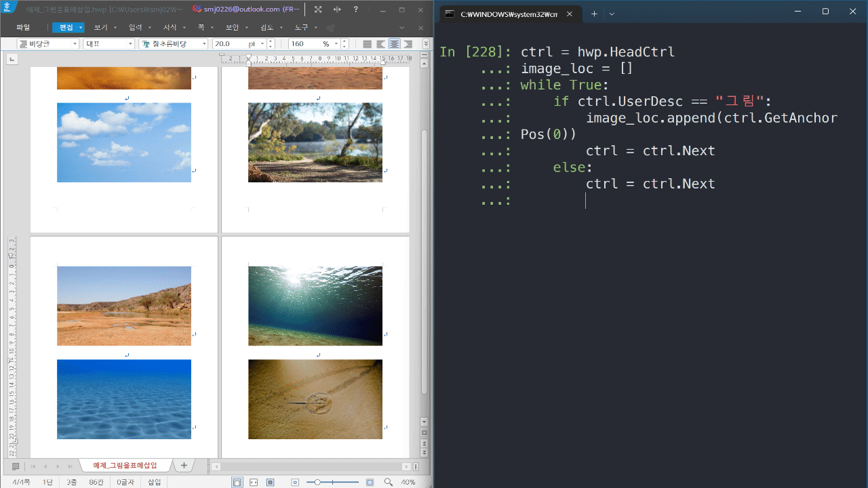Viewport: 868px width, 488px height.
Task: Switch to full-page view
Action: 270,483
